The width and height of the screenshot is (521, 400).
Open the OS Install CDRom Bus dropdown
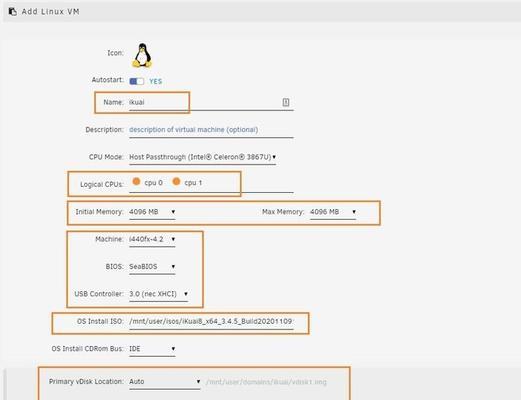(x=152, y=349)
